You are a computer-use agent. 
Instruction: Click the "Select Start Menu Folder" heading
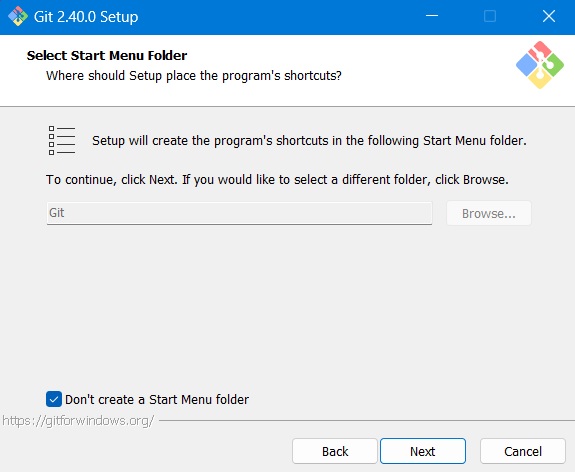107,55
